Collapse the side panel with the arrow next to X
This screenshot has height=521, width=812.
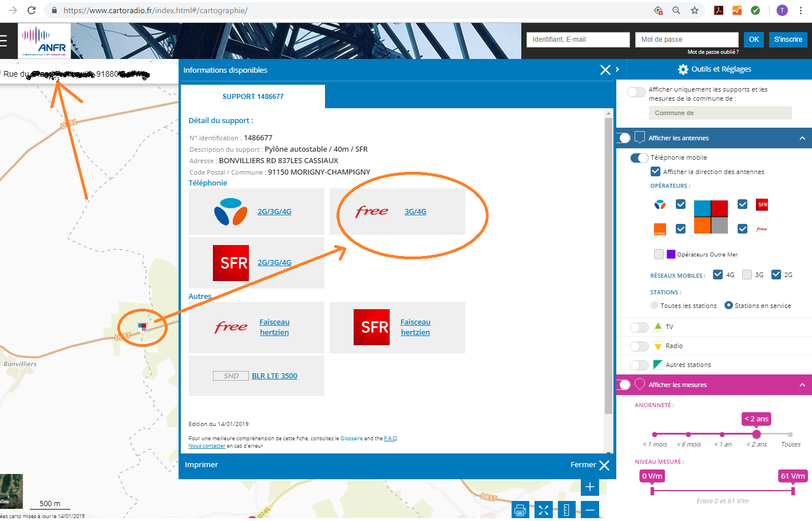[617, 69]
